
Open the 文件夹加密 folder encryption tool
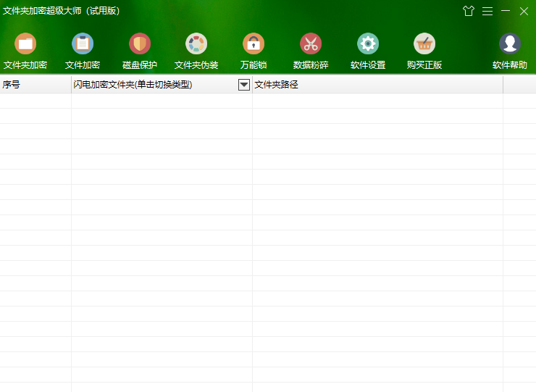tap(25, 45)
